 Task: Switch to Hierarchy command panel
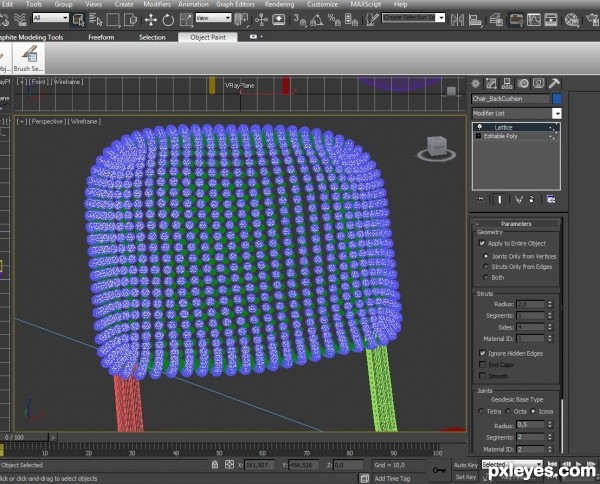click(507, 83)
